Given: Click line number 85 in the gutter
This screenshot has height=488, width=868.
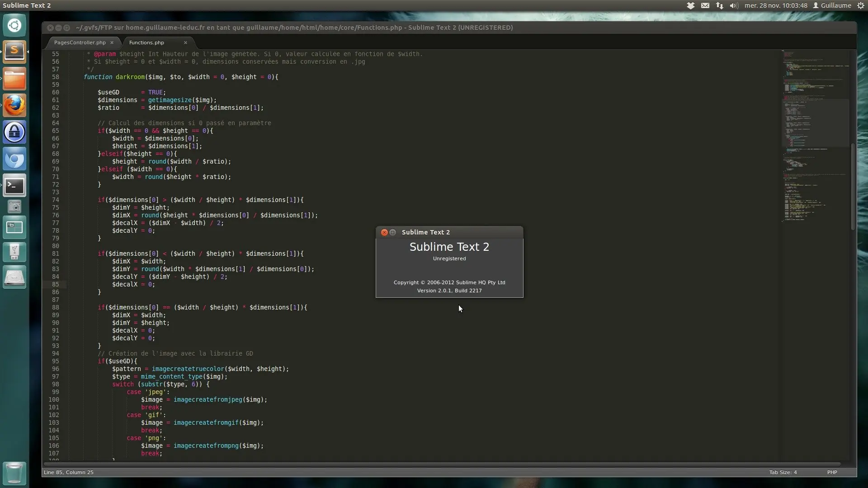Looking at the screenshot, I should tap(55, 284).
